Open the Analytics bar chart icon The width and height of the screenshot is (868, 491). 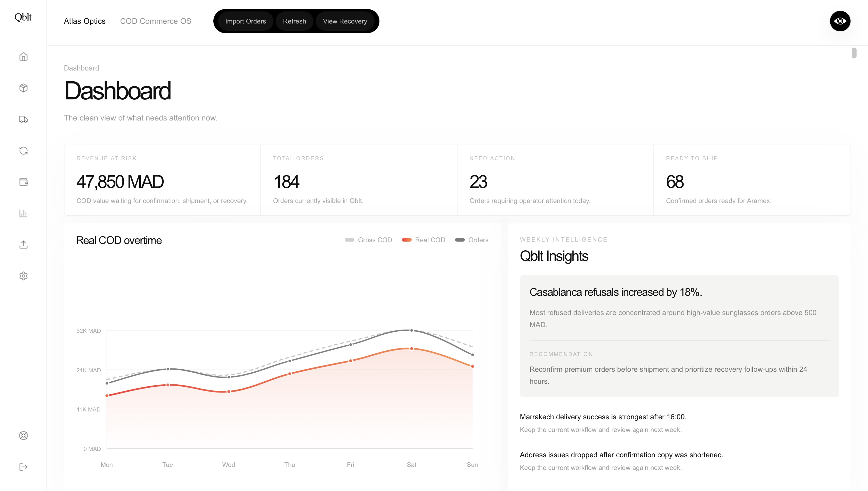[23, 213]
